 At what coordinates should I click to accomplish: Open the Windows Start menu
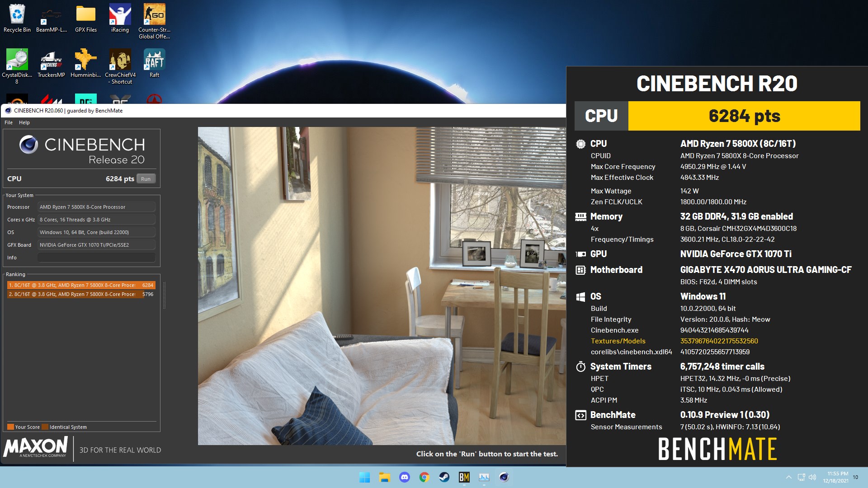click(364, 477)
